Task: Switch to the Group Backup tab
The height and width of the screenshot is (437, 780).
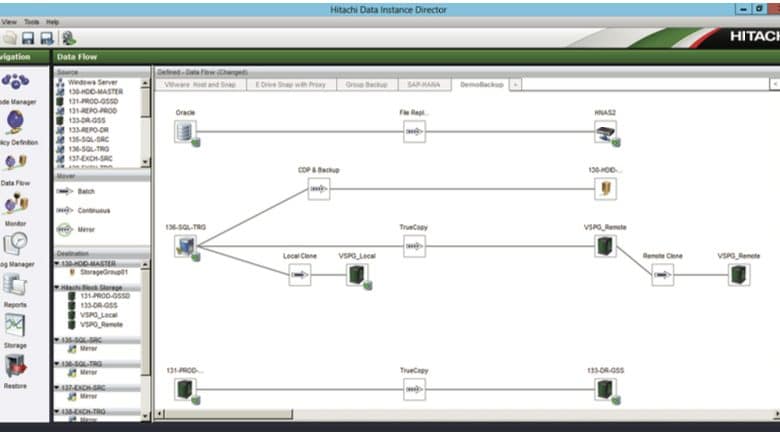Action: click(367, 85)
